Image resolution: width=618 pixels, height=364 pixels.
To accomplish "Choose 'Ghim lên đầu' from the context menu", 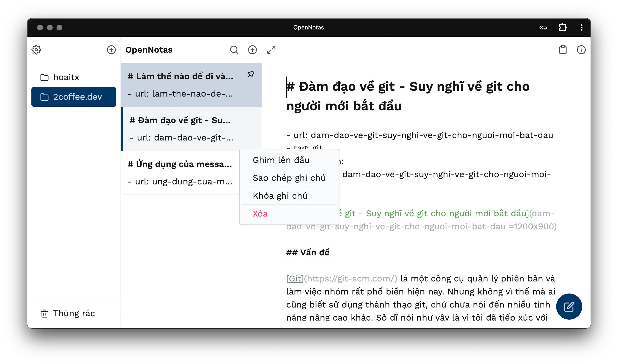I will [x=281, y=160].
